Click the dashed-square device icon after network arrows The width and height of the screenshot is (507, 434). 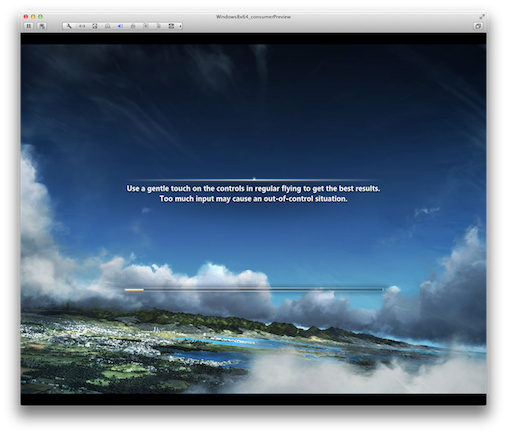95,26
